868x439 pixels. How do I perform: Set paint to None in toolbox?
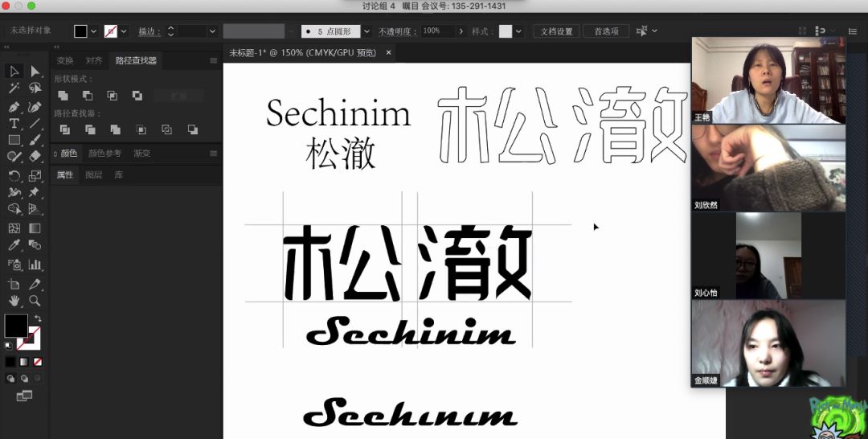tap(37, 362)
